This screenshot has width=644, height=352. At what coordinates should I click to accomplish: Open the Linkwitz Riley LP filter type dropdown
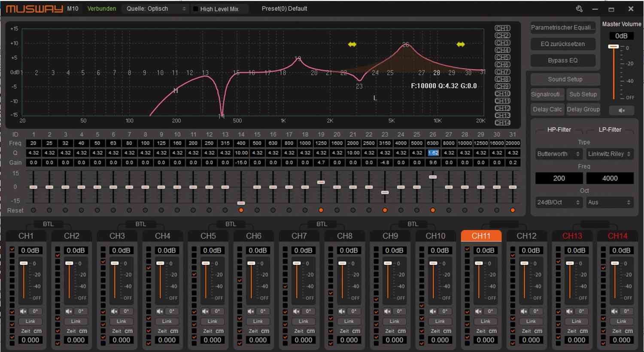pos(610,154)
